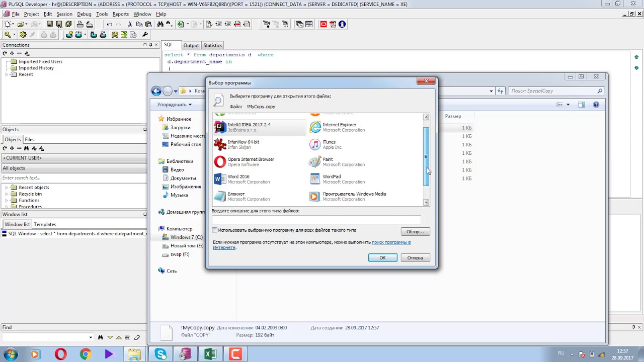Click the red Oracle icon in toolbar

point(324,24)
